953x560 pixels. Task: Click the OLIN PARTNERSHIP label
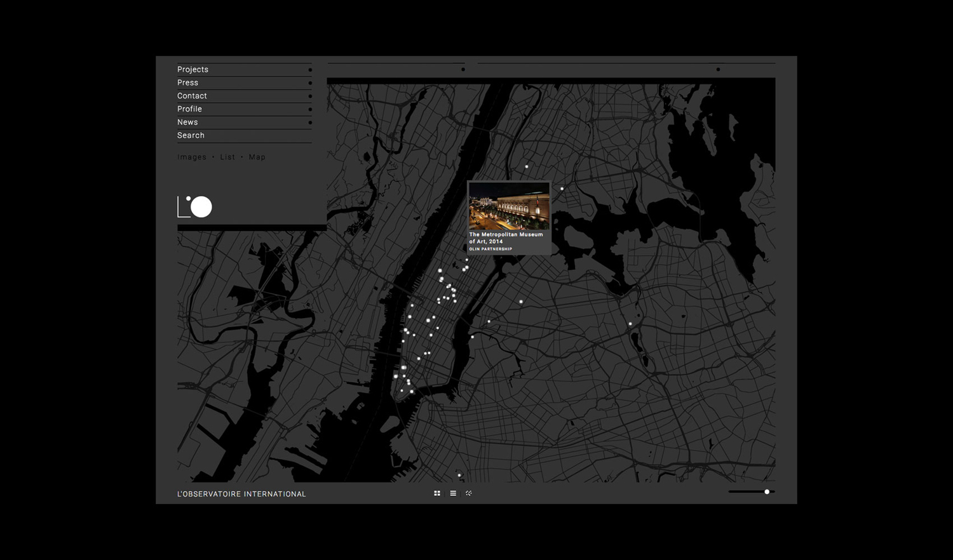[x=490, y=249]
